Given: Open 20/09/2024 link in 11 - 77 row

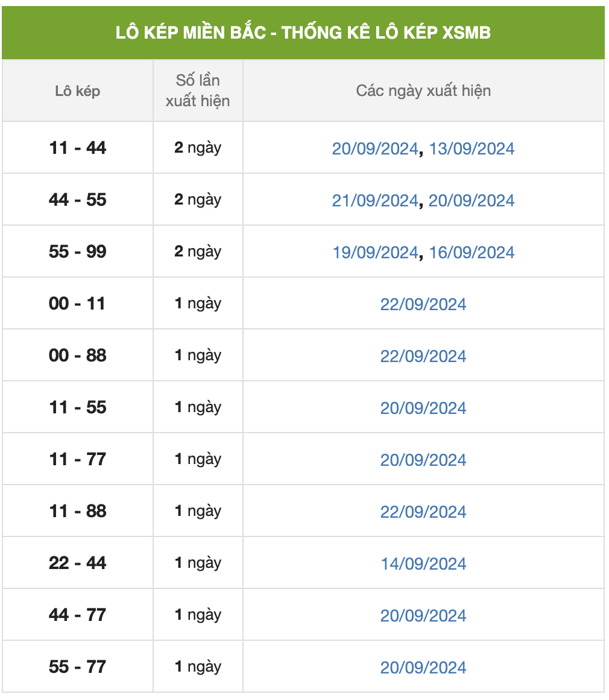Looking at the screenshot, I should tap(423, 460).
